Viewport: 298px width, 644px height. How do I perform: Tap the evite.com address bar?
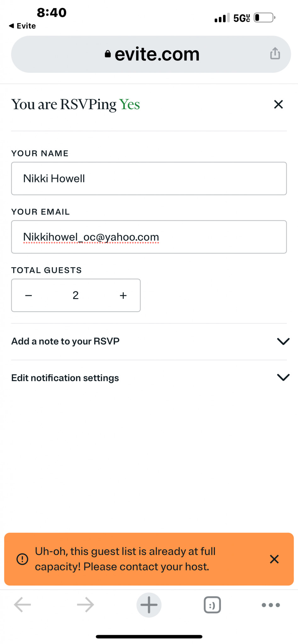pos(151,54)
